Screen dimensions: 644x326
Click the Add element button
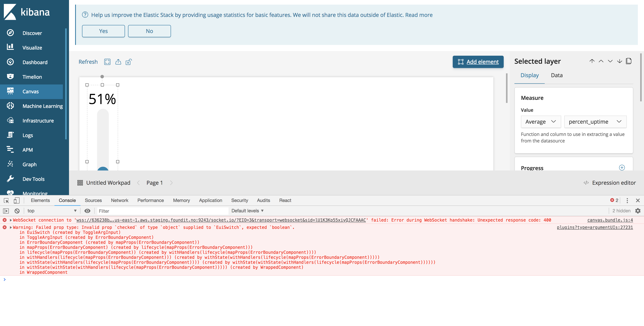(x=478, y=62)
